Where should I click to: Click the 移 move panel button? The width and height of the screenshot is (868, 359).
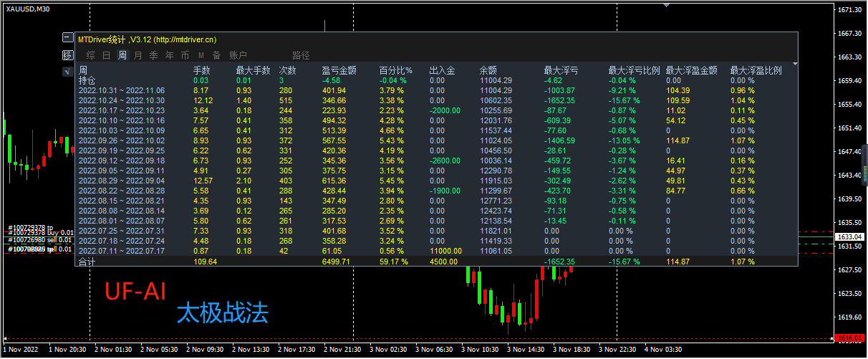(x=68, y=54)
